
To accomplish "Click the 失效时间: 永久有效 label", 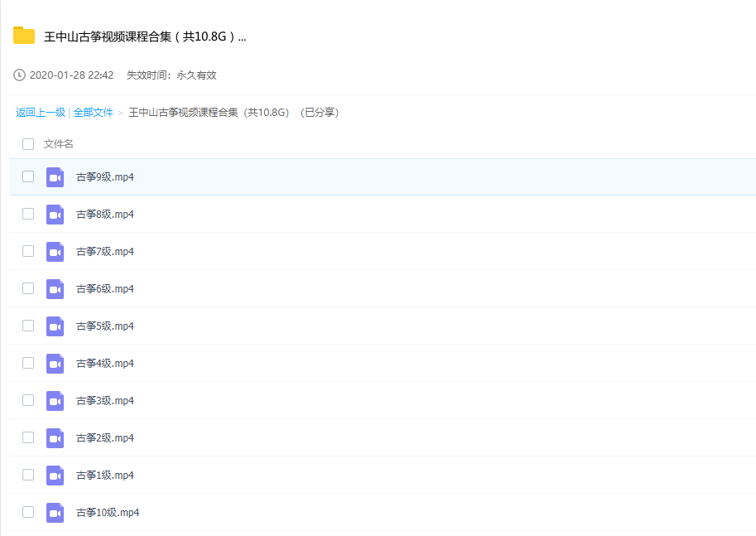I will (x=171, y=75).
